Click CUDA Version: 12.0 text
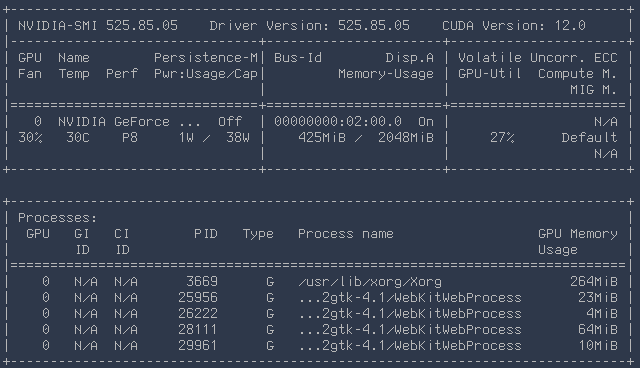This screenshot has height=368, width=640. coord(514,26)
